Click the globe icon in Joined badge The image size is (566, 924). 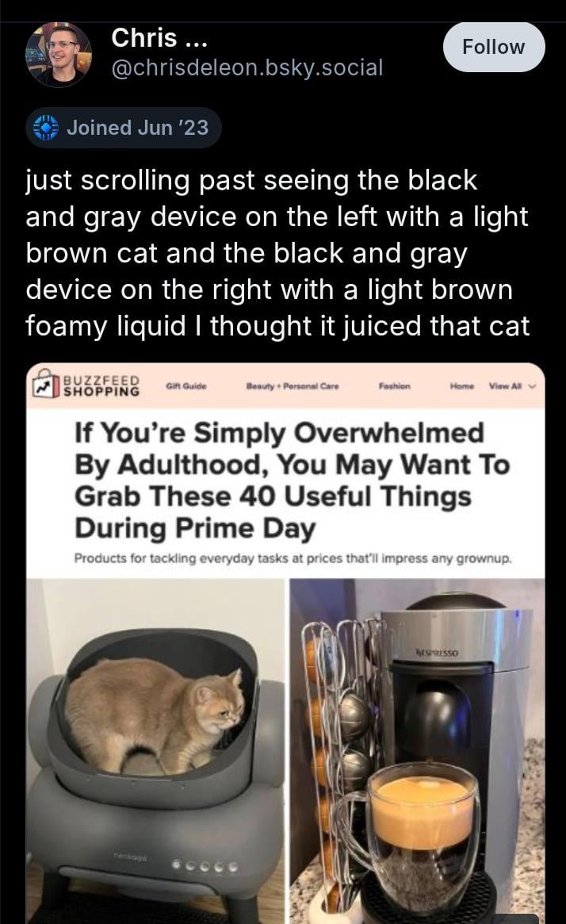coord(45,127)
